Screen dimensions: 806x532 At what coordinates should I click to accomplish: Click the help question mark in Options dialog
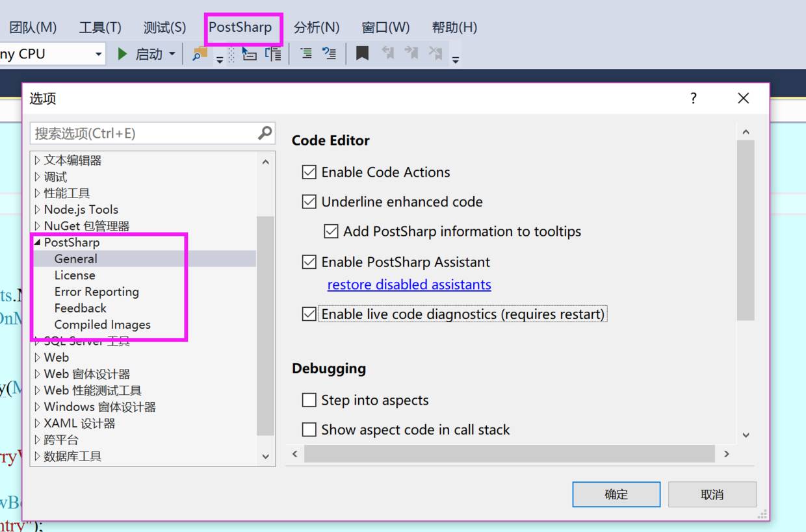694,98
